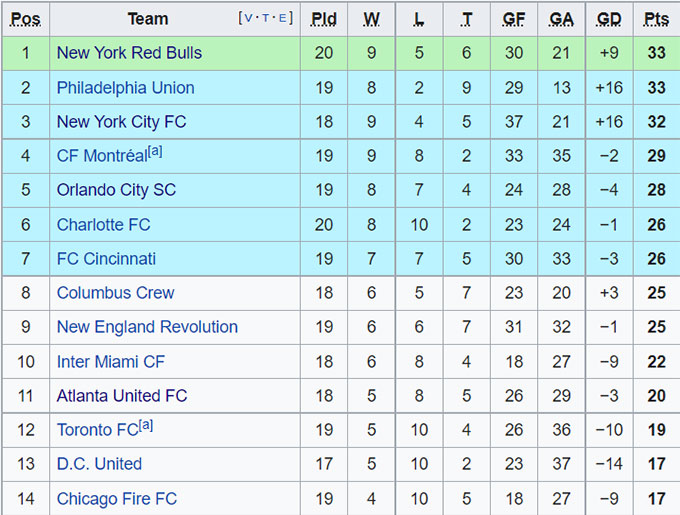This screenshot has width=680, height=515.
Task: Open New York City FC page
Action: pyautogui.click(x=121, y=122)
